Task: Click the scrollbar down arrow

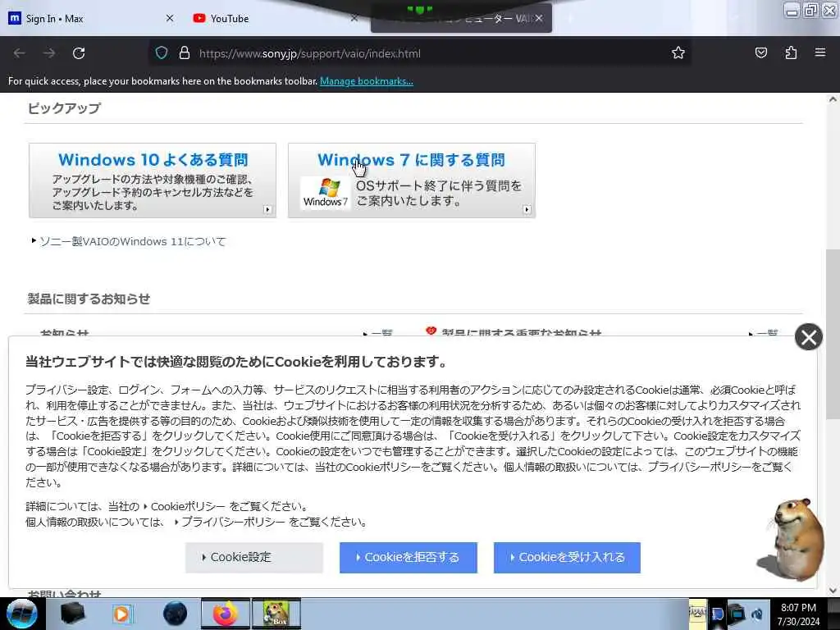Action: pos(833,591)
